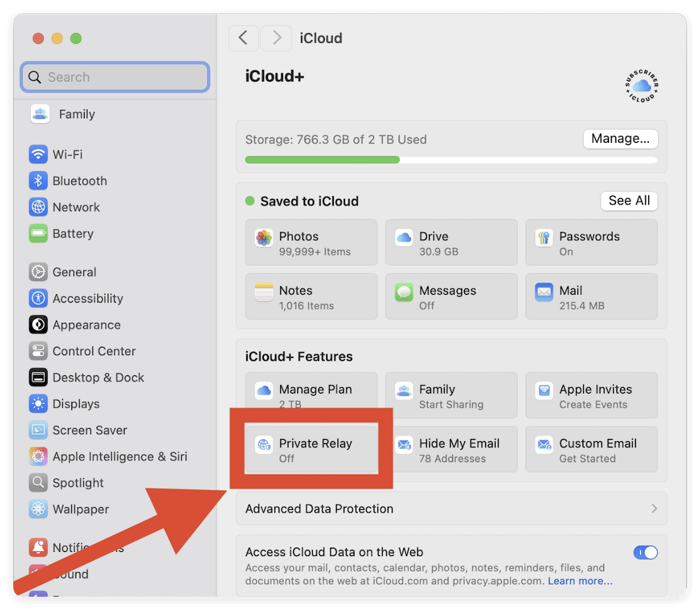Viewport: 700px width, 610px height.
Task: Select the Family account at sidebar top
Action: (x=76, y=114)
